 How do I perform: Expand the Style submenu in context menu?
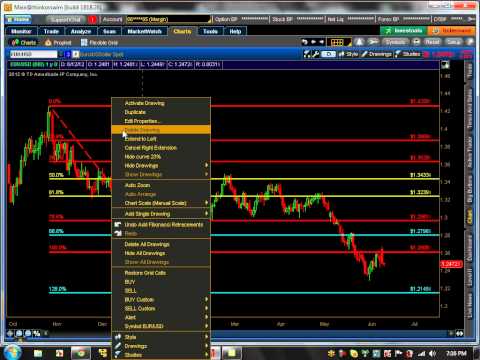161,337
